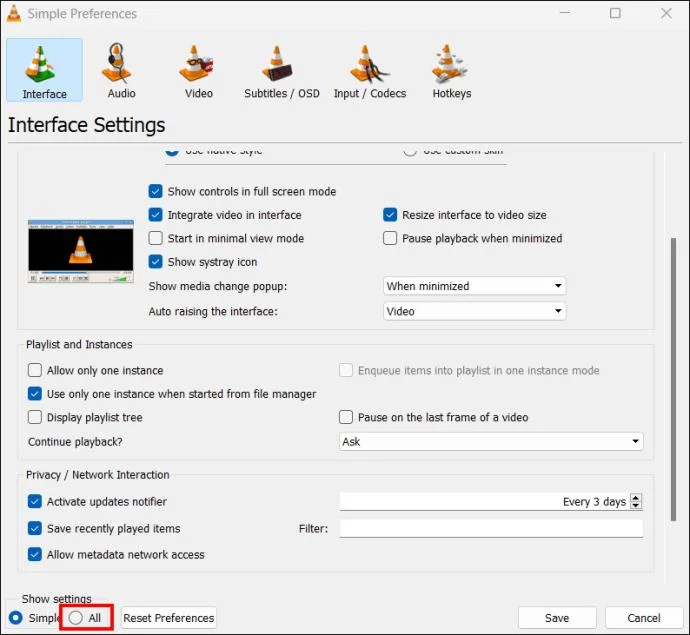Image resolution: width=690 pixels, height=635 pixels.
Task: Click the VLC cone icon in title bar
Action: point(14,13)
